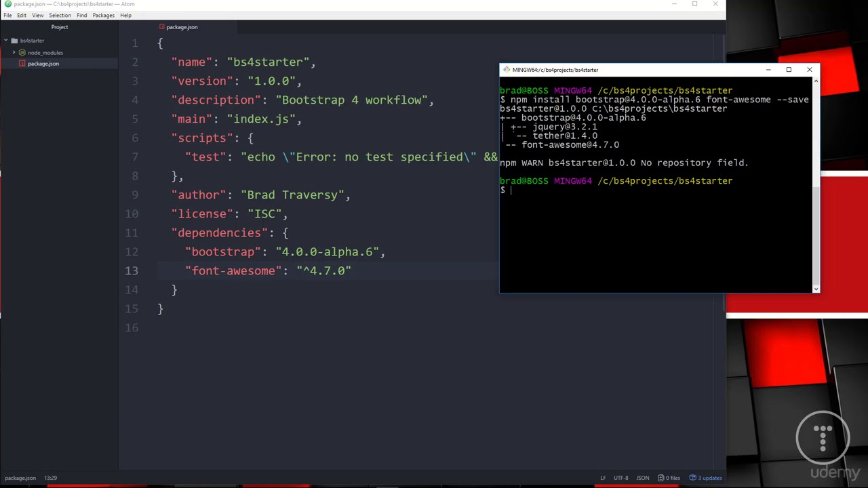Click the "bs4starter" name value
Image resolution: width=868 pixels, height=488 pixels.
268,62
